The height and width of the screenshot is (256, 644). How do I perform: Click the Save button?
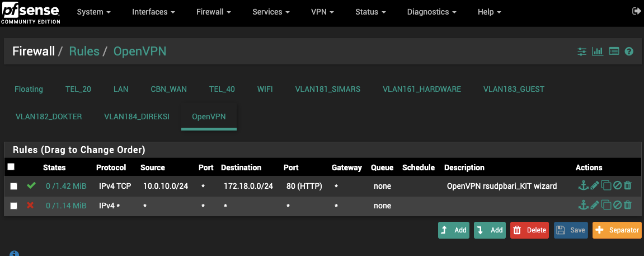click(571, 230)
